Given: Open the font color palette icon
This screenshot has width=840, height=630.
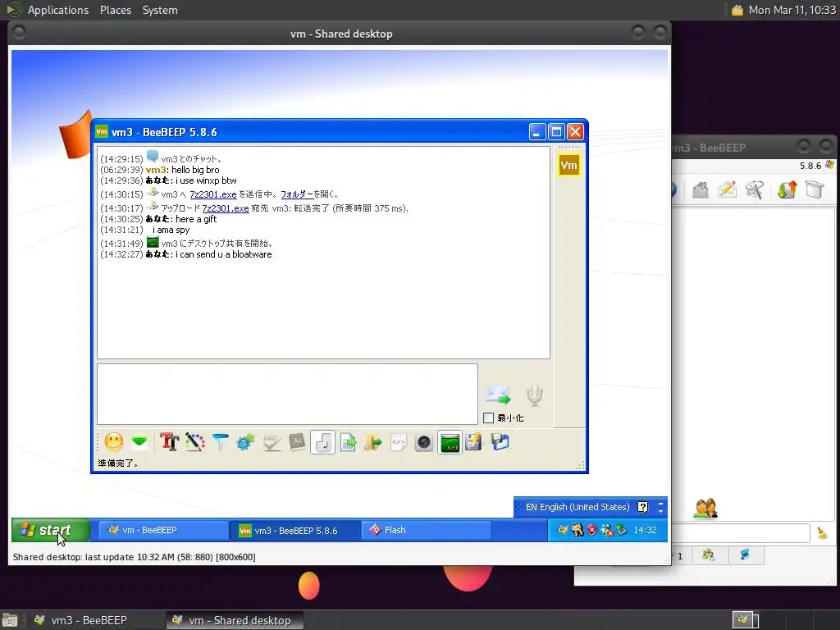Looking at the screenshot, I should 195,442.
